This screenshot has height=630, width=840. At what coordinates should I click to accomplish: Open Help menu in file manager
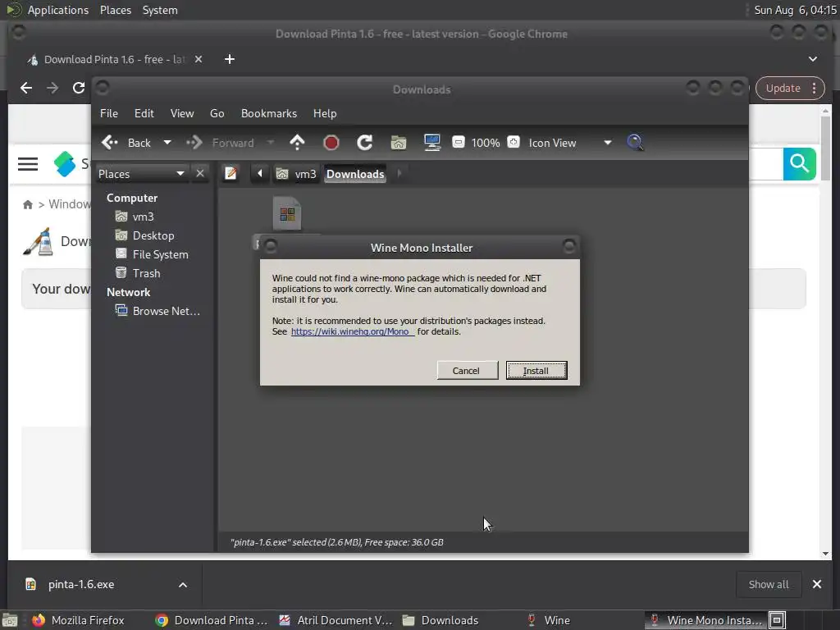pyautogui.click(x=325, y=113)
